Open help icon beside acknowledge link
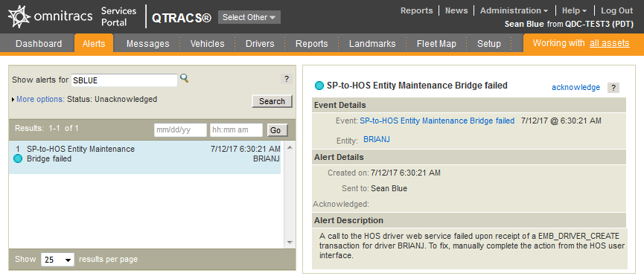 pos(613,87)
